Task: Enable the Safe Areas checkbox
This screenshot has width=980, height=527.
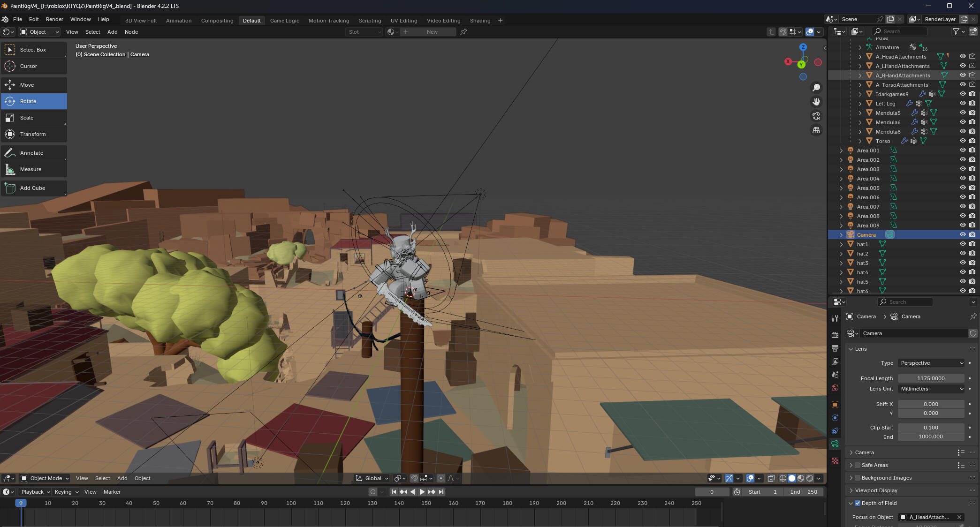Action: (x=858, y=465)
